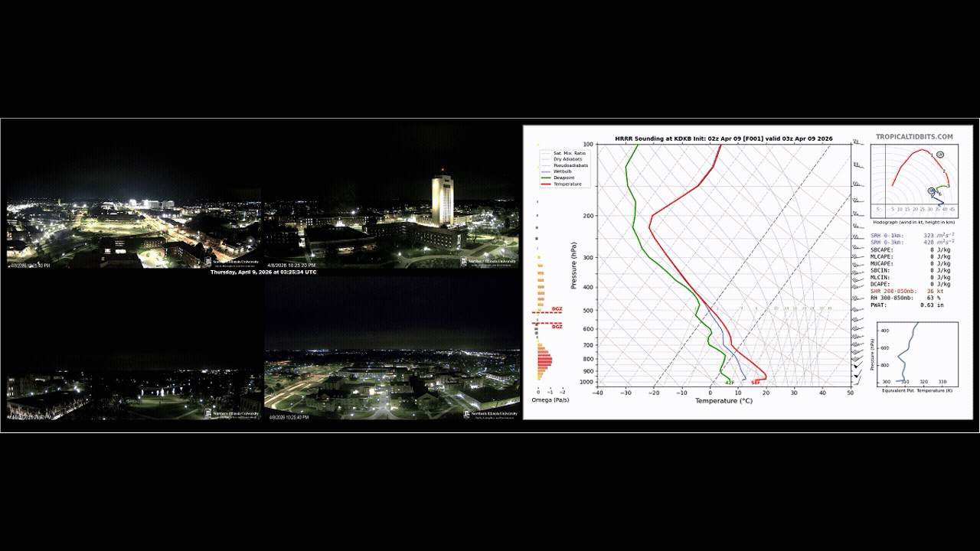
Task: Click the NIU logo on top-left webcam
Action: 233,262
